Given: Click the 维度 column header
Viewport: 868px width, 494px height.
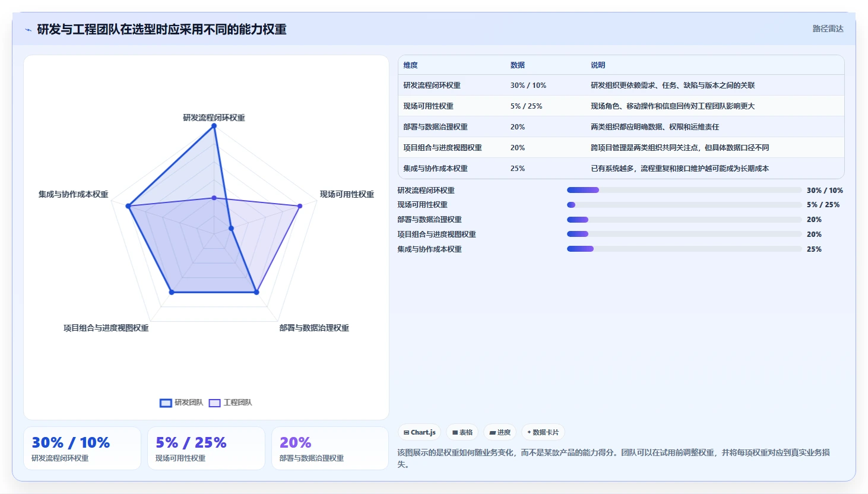Looking at the screenshot, I should (411, 65).
